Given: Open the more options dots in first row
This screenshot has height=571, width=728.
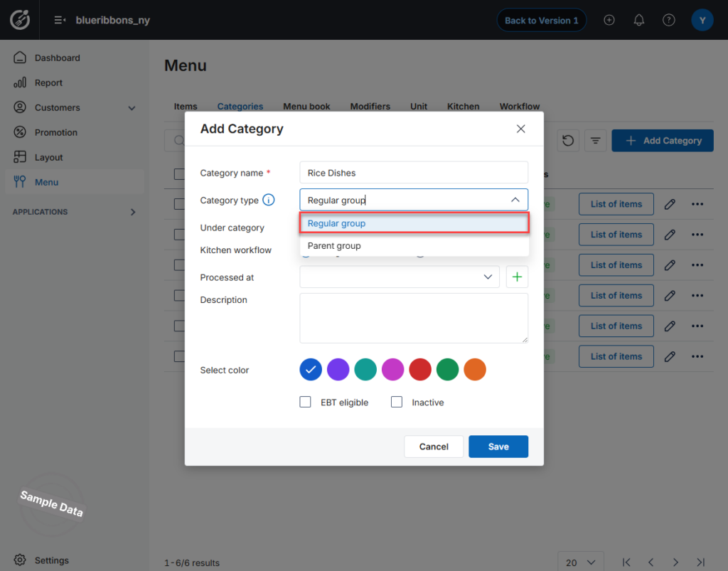Looking at the screenshot, I should coord(697,204).
